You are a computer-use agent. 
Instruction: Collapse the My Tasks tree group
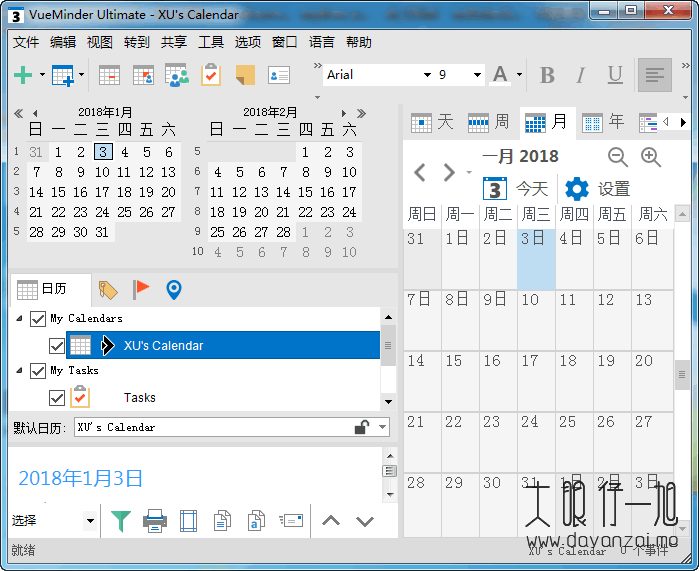pyautogui.click(x=19, y=370)
